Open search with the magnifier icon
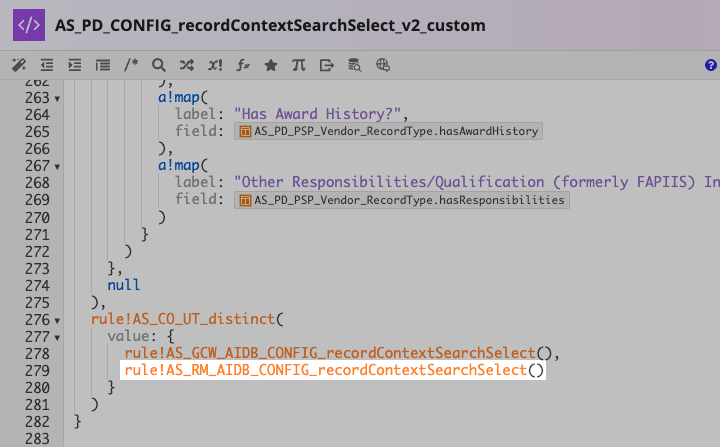 159,65
